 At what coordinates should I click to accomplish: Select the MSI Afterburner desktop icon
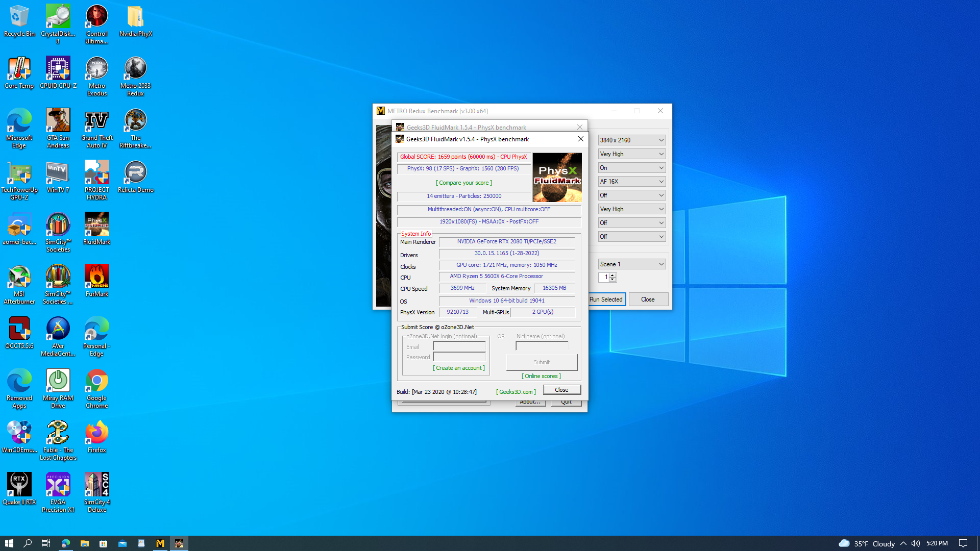click(x=19, y=285)
